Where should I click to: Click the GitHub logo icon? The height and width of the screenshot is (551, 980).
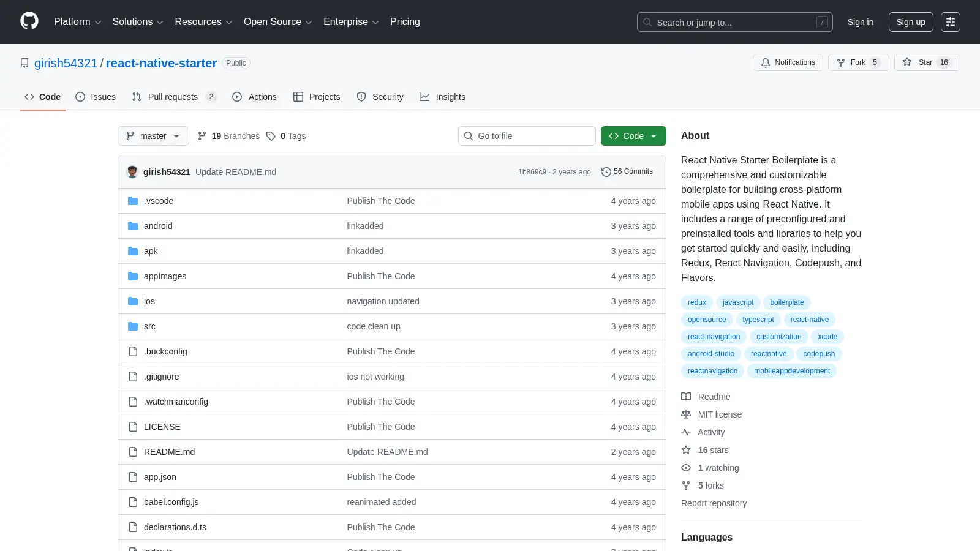29,21
